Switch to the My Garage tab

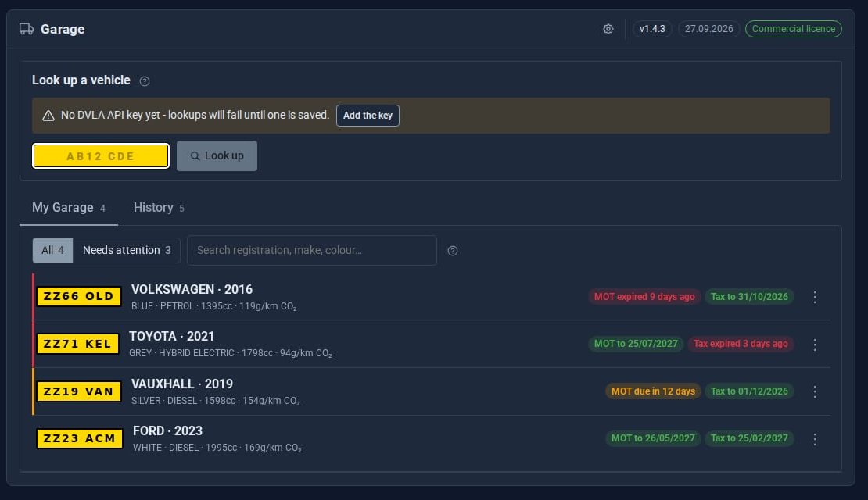click(69, 208)
